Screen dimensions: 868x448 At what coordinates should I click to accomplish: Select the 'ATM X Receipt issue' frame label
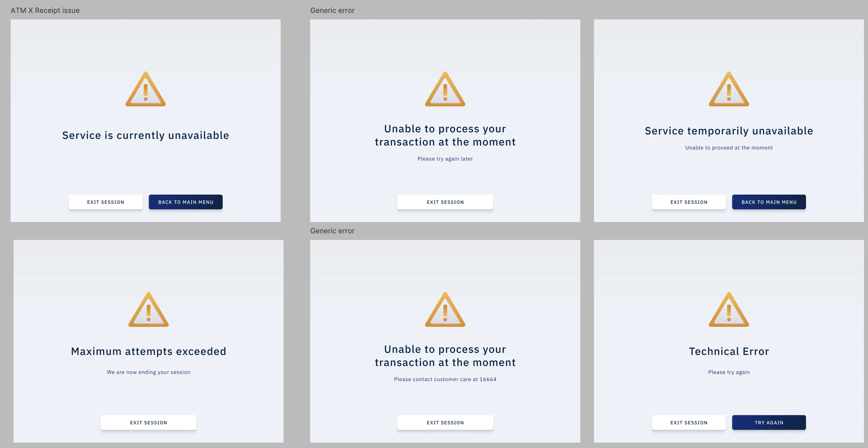(x=45, y=10)
